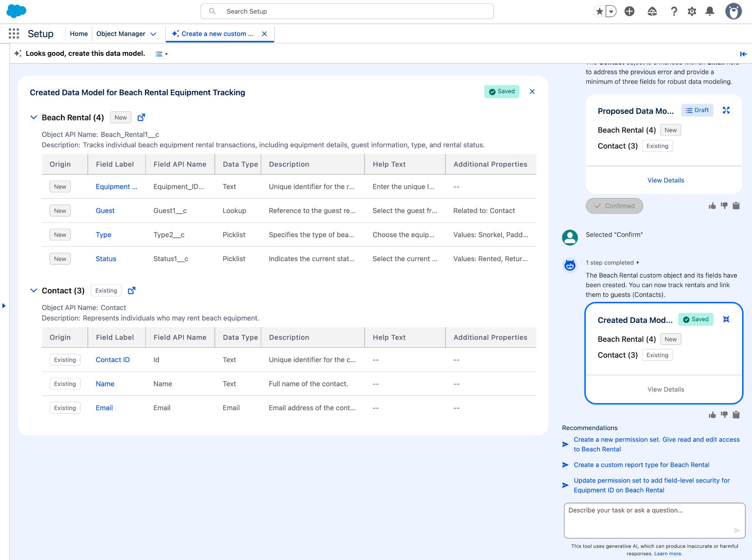Screen dimensions: 752x560
Task: Collapse the Beach Rental section
Action: click(x=33, y=118)
